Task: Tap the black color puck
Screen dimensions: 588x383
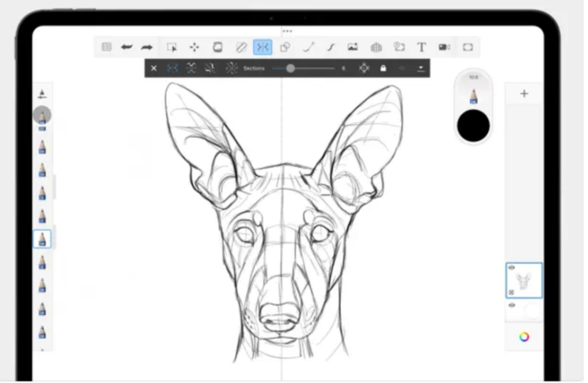Action: click(474, 125)
